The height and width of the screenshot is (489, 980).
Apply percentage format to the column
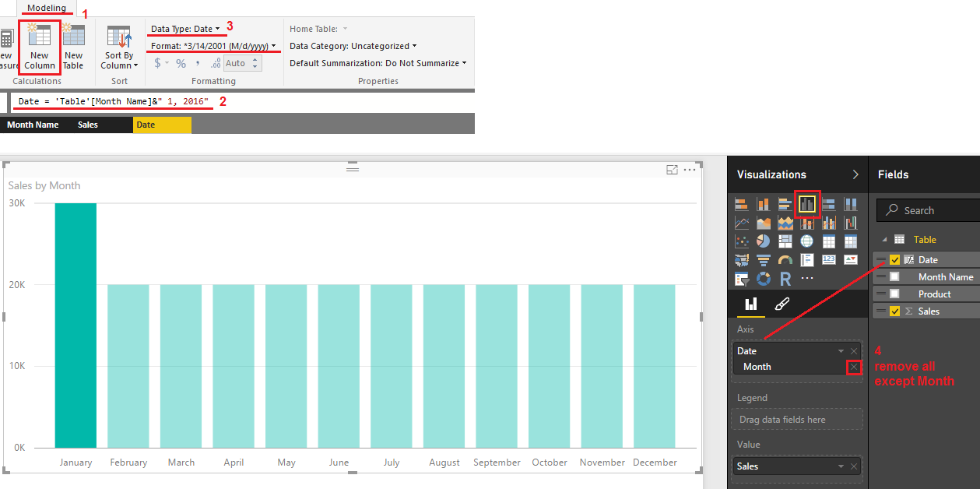pyautogui.click(x=181, y=63)
